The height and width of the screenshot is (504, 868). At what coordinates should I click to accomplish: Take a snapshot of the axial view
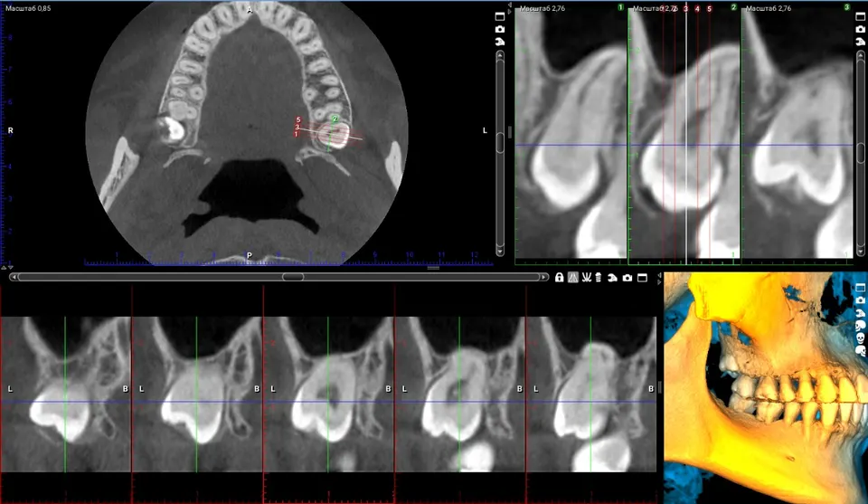click(500, 29)
